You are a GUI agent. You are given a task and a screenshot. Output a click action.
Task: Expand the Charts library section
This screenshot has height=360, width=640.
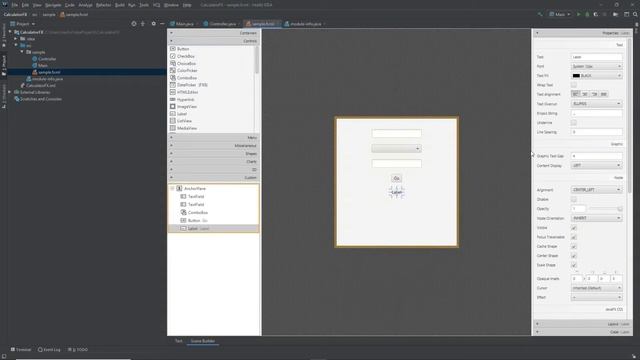click(x=213, y=162)
